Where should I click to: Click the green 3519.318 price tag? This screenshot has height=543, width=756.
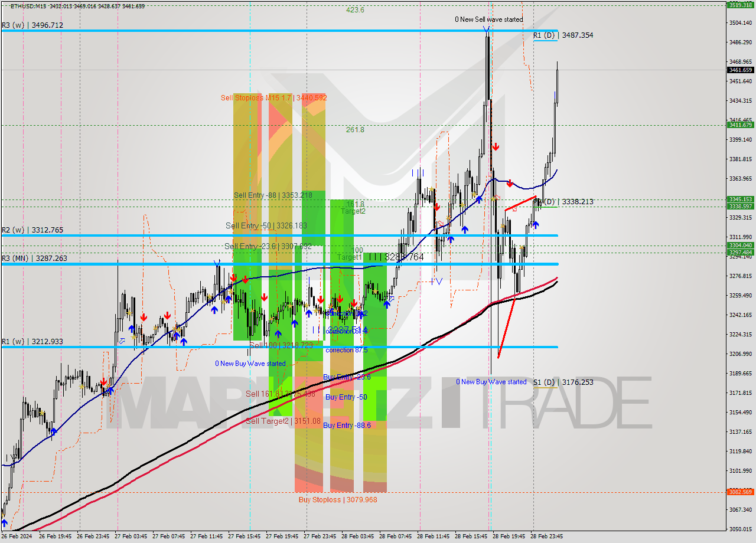(x=740, y=5)
